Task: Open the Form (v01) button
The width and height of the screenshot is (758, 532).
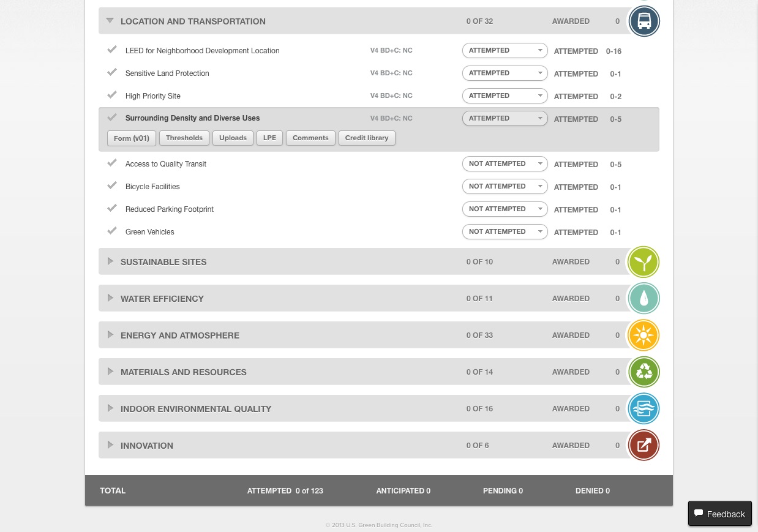Action: pyautogui.click(x=132, y=138)
